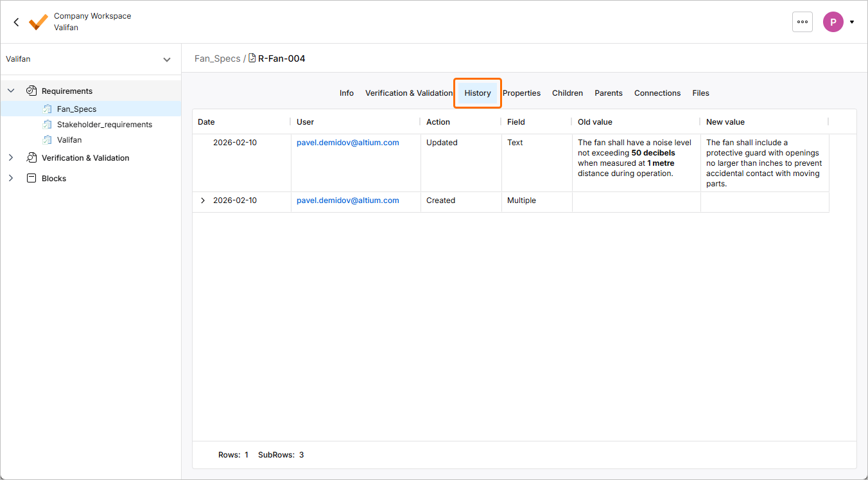Expand the Created history row
The height and width of the screenshot is (480, 868).
(203, 200)
